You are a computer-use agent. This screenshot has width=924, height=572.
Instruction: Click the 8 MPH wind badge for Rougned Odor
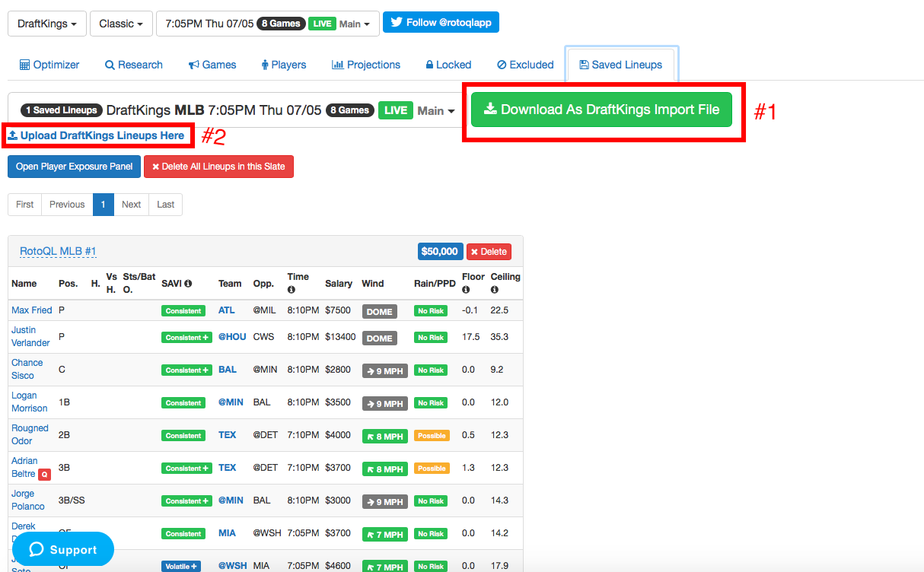385,436
